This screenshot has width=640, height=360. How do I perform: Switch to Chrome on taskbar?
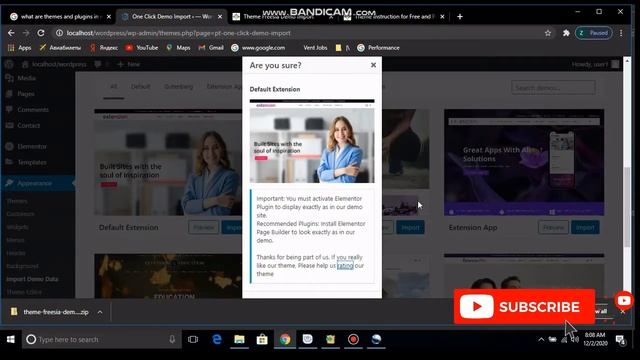[285, 340]
